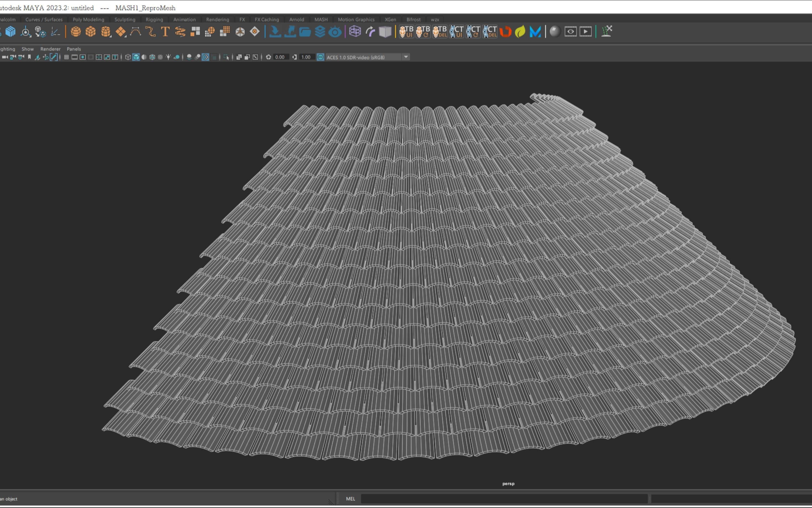The width and height of the screenshot is (812, 508).
Task: Click the orange polygon sphere shelf icon
Action: (x=76, y=32)
